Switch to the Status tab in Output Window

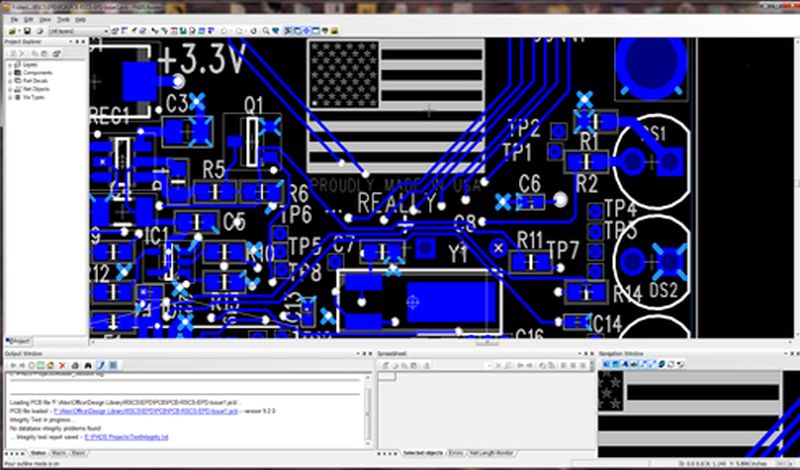[x=38, y=453]
